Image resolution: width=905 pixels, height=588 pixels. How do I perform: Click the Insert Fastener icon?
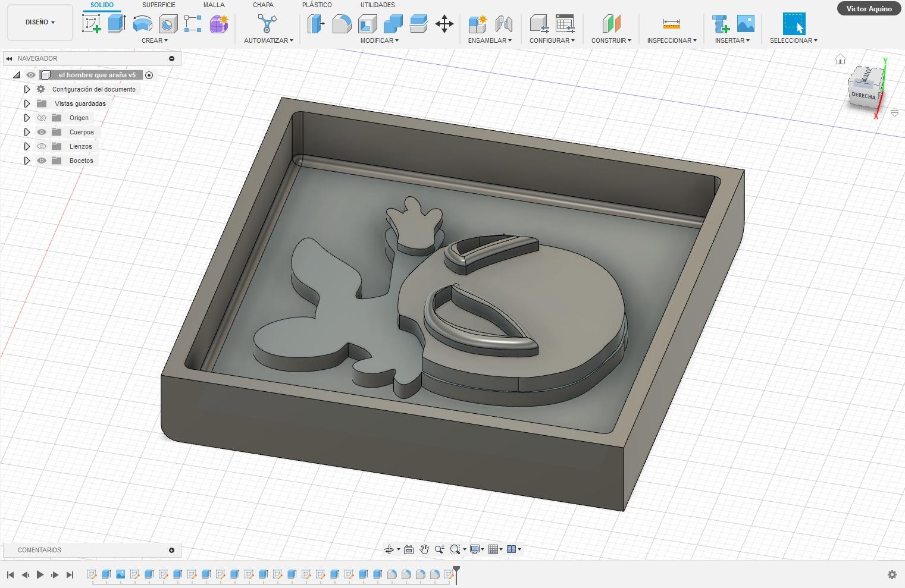(x=721, y=24)
